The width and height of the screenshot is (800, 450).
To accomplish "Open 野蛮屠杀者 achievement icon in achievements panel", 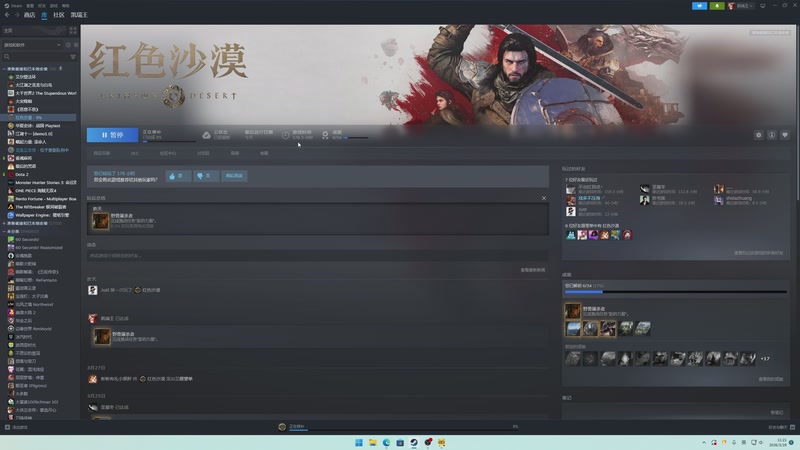I will click(x=572, y=311).
